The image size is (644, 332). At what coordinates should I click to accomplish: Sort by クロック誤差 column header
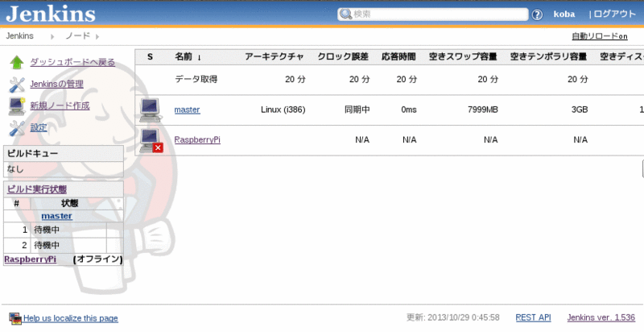343,56
